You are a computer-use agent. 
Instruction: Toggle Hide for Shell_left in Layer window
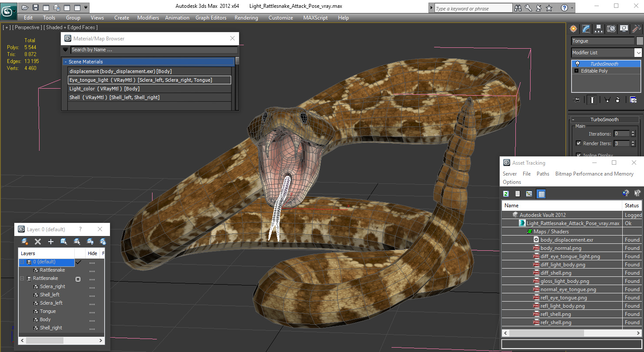click(92, 295)
